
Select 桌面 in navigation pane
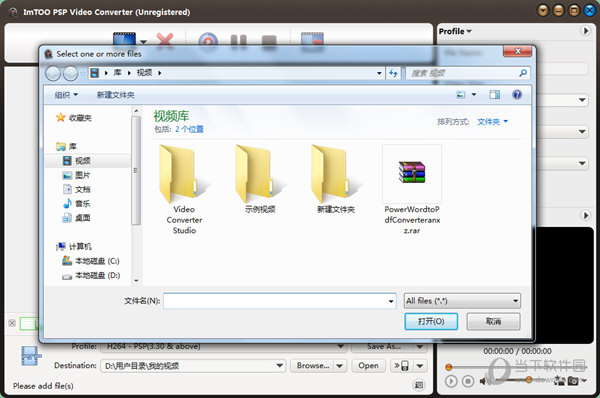click(77, 218)
